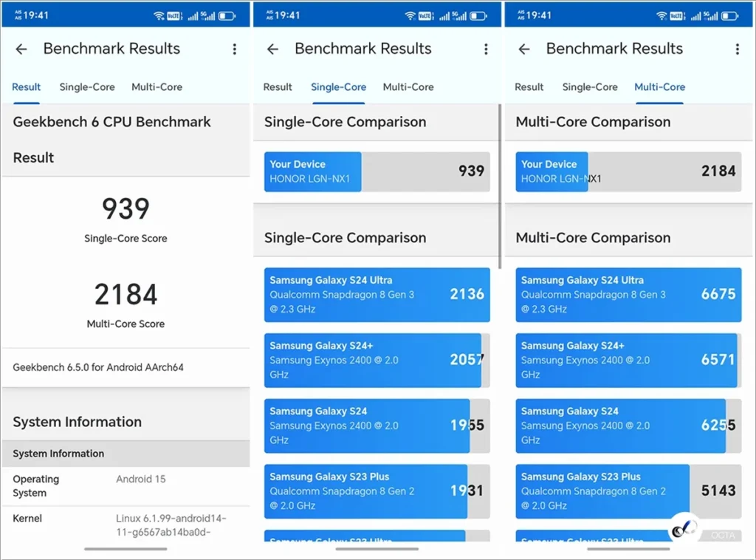Screen dimensions: 756x560
Task: Click the Wi-Fi icon in middle status bar
Action: (x=411, y=16)
